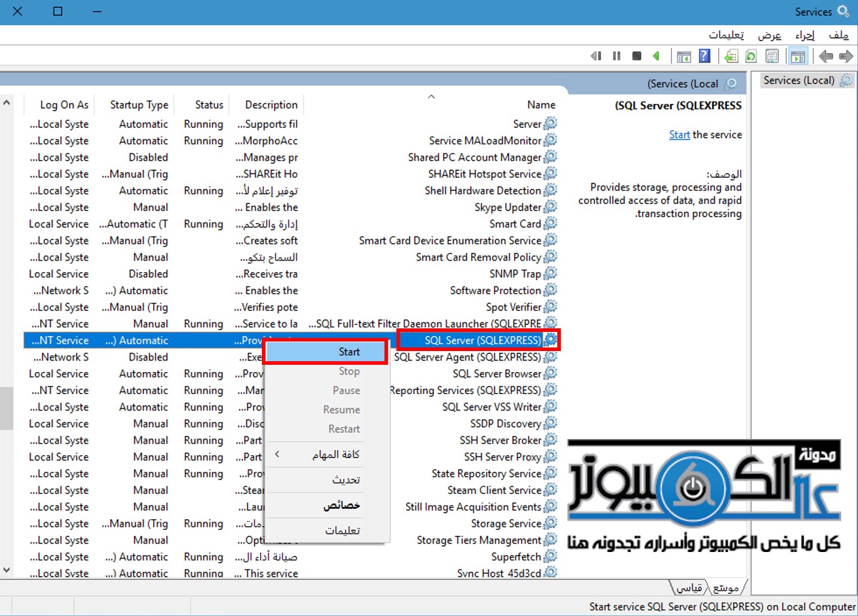Click the gear icon beside Storage Service
The width and height of the screenshot is (858, 616).
click(x=550, y=523)
